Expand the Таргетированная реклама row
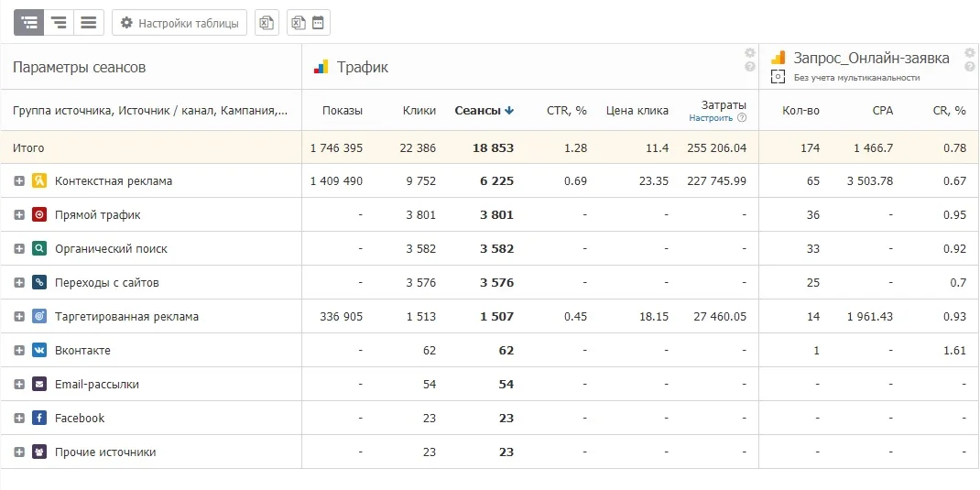Screen dimensions: 980x490 [x=18, y=317]
